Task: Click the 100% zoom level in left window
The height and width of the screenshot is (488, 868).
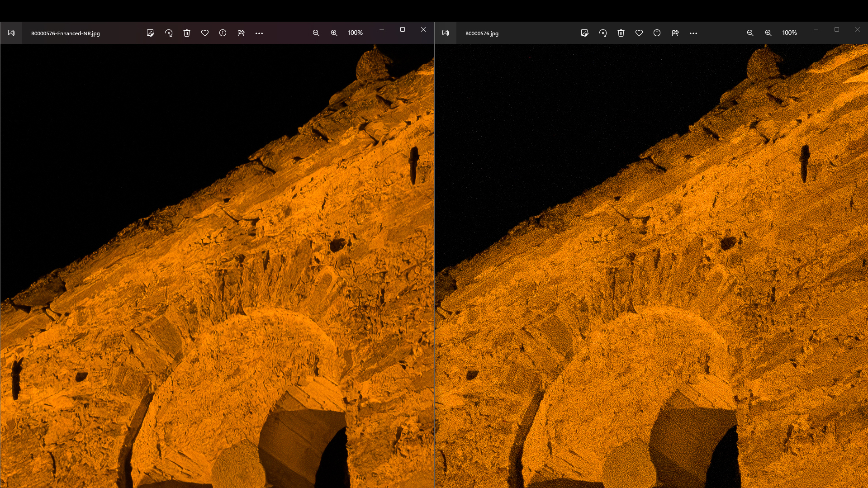Action: coord(355,33)
